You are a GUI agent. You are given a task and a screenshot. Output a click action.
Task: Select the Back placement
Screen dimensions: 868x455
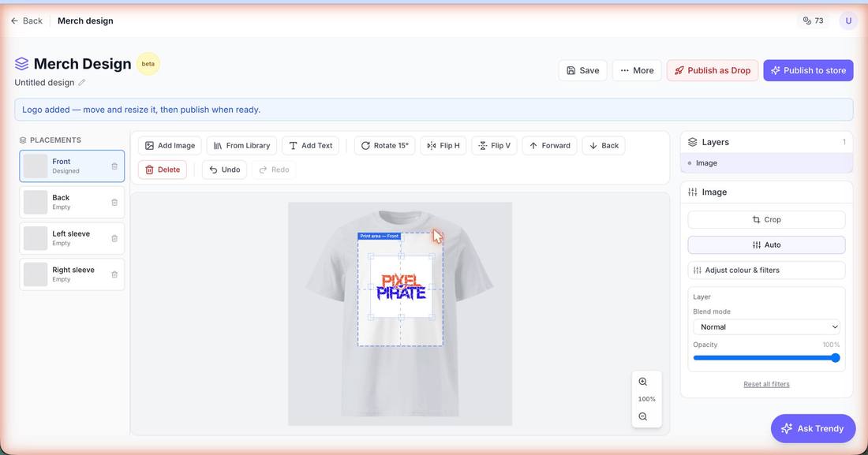72,202
